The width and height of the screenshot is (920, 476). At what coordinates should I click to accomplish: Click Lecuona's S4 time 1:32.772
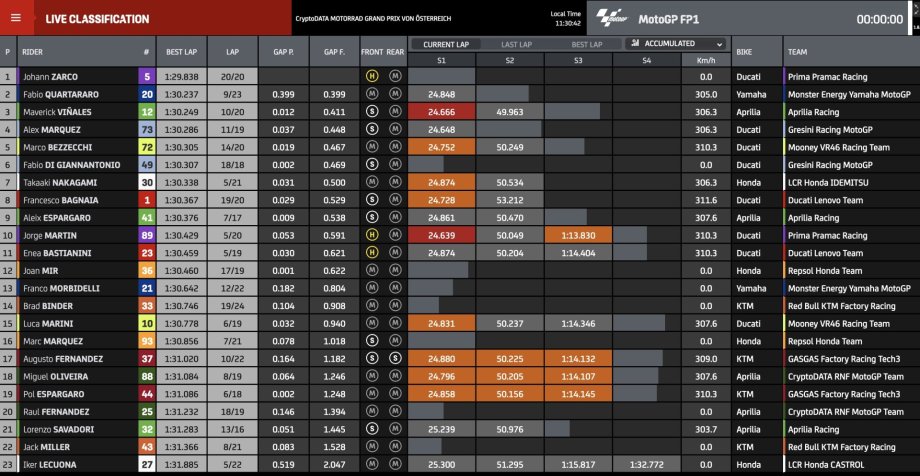click(646, 464)
